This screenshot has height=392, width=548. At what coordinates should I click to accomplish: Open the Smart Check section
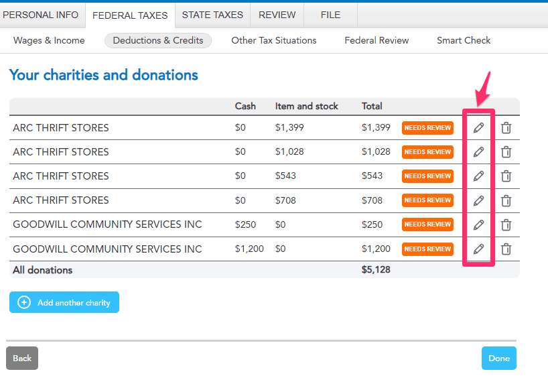(x=464, y=40)
